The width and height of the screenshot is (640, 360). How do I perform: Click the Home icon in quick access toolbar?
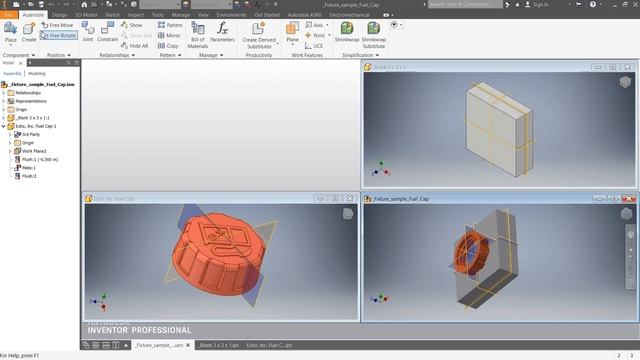pos(84,4)
